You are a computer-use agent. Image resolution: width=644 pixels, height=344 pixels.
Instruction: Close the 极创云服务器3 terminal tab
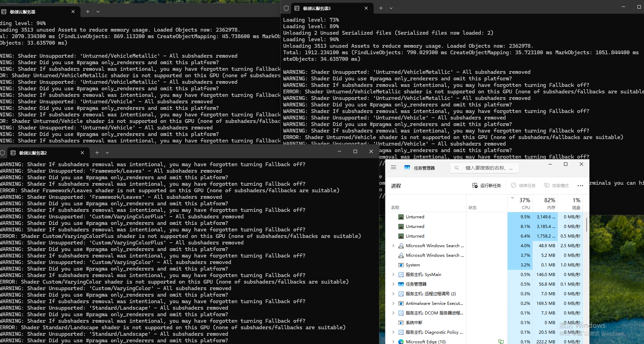coord(366,8)
